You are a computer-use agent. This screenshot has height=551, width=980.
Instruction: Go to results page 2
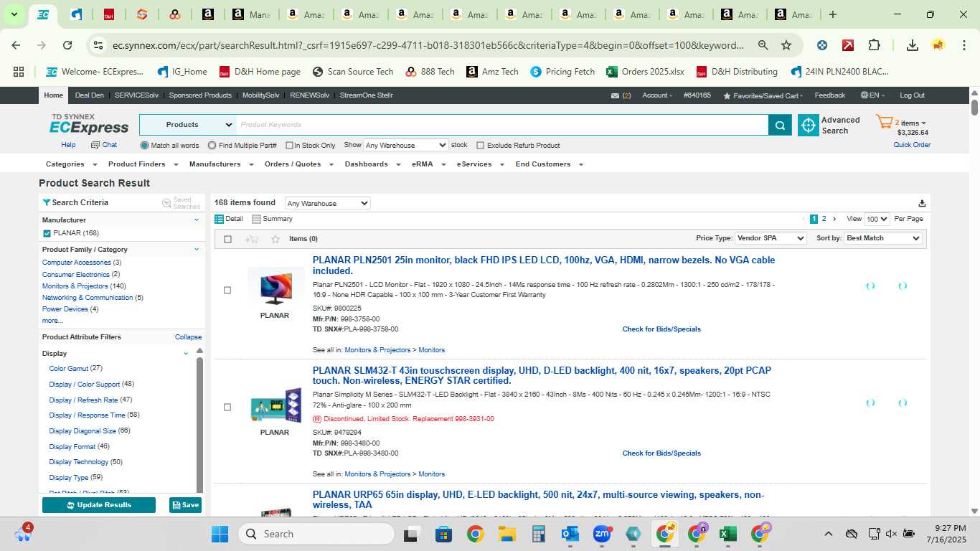point(824,219)
